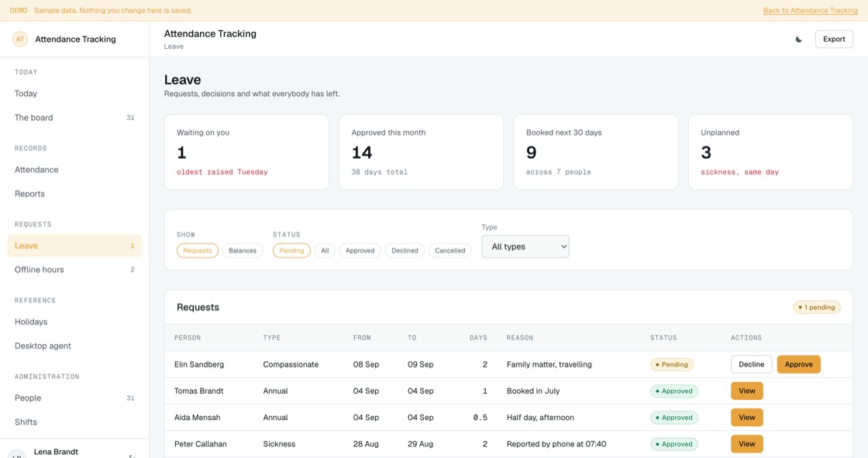This screenshot has height=458, width=868.
Task: Click the DAYS column header
Action: 478,338
